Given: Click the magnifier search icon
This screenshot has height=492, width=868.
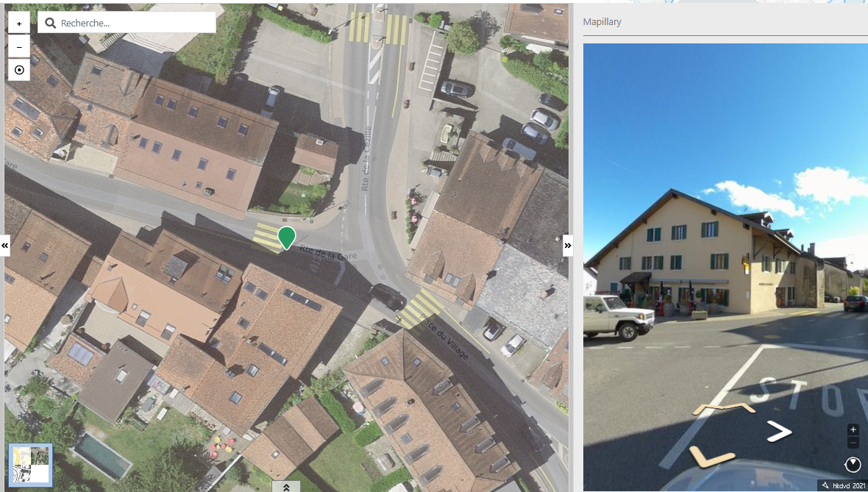Looking at the screenshot, I should click(50, 24).
